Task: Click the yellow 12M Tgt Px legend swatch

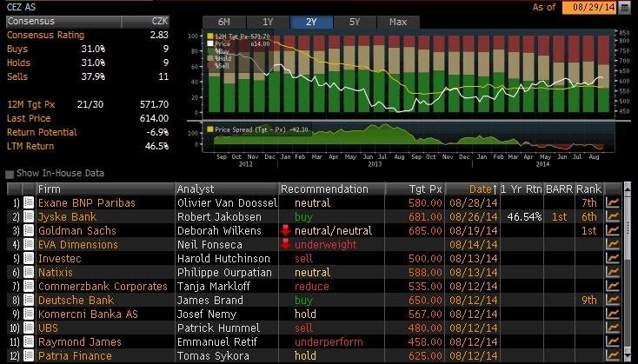Action: point(210,36)
